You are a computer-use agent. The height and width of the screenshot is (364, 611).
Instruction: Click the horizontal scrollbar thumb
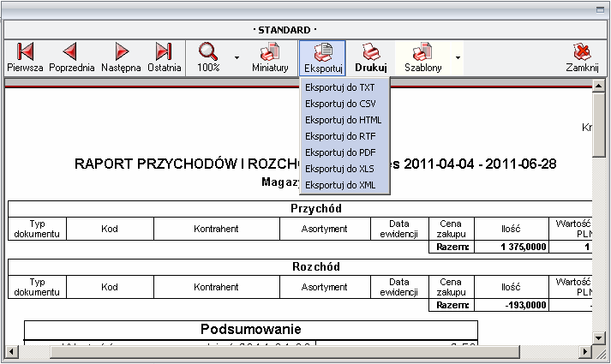coord(285,352)
